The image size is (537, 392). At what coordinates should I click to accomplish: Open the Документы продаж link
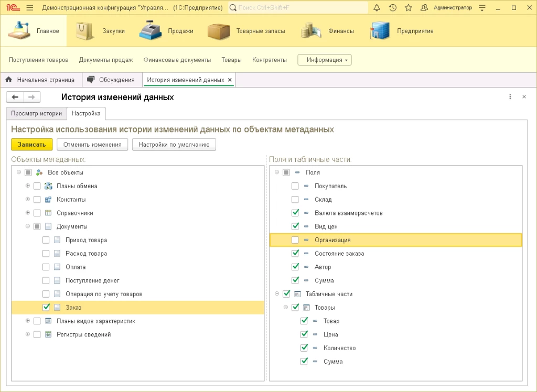click(x=106, y=60)
